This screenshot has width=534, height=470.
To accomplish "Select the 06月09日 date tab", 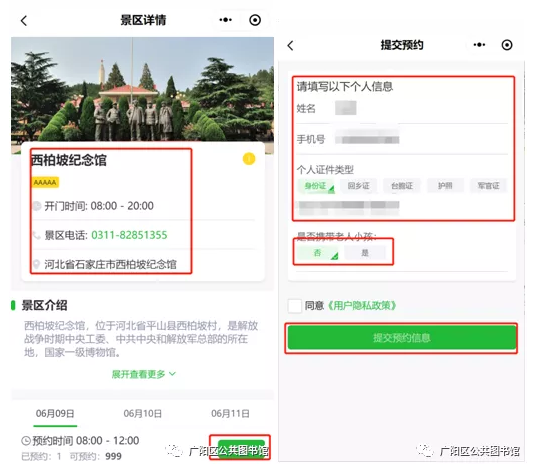I will click(x=55, y=414).
